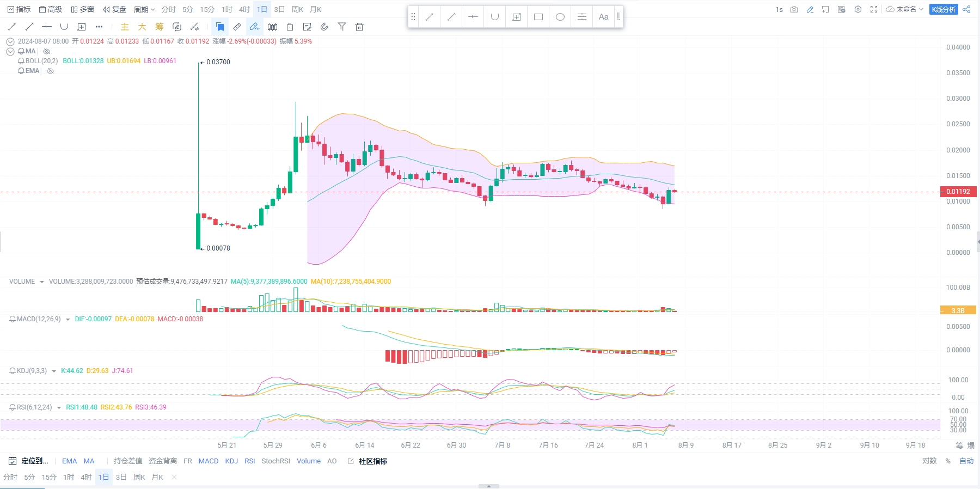This screenshot has width=980, height=489.
Task: Switch to 15分 timeframe in top toolbar
Action: pos(207,9)
